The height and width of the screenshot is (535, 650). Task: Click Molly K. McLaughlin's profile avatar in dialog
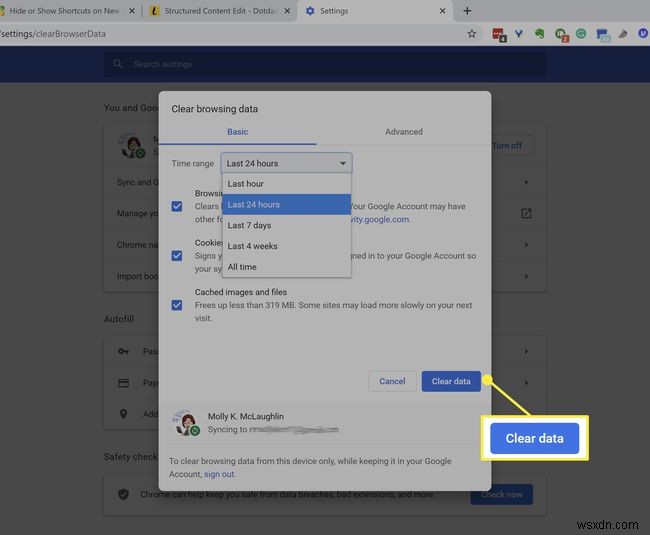tap(186, 423)
